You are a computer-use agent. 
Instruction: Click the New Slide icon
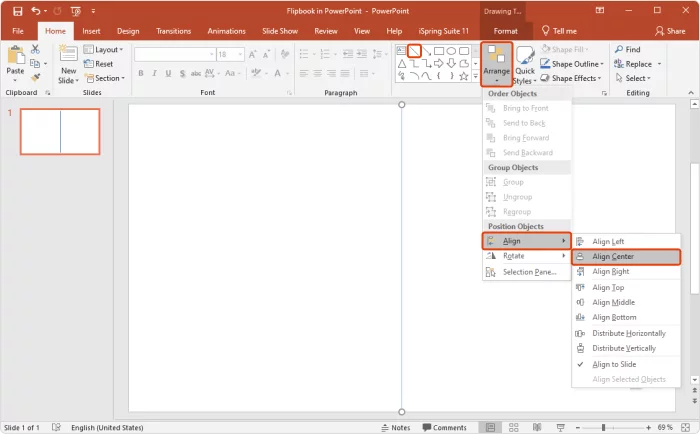tap(68, 54)
